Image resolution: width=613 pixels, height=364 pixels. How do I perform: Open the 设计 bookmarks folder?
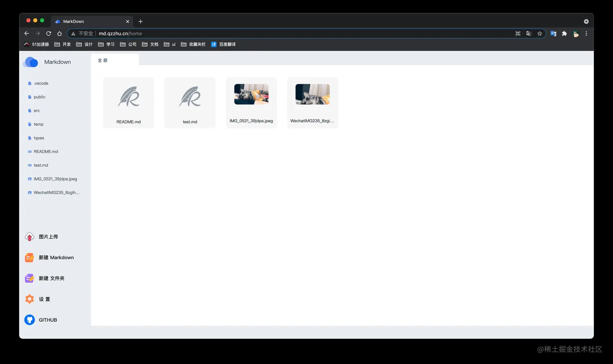(x=84, y=45)
